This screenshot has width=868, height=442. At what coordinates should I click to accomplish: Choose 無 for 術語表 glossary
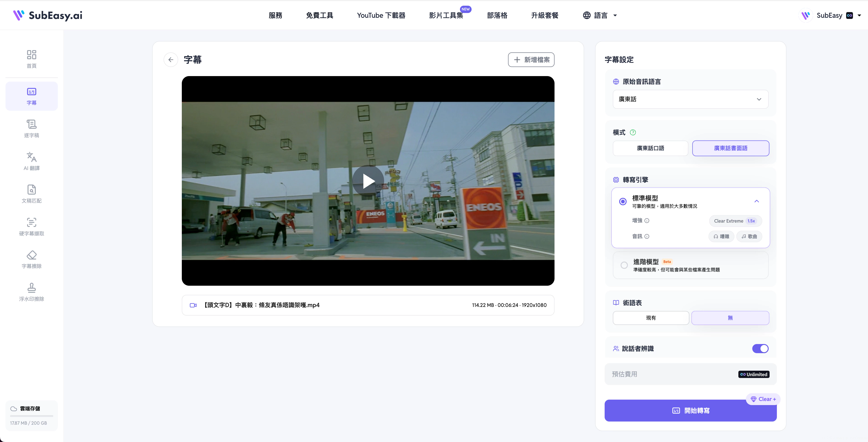click(x=730, y=318)
